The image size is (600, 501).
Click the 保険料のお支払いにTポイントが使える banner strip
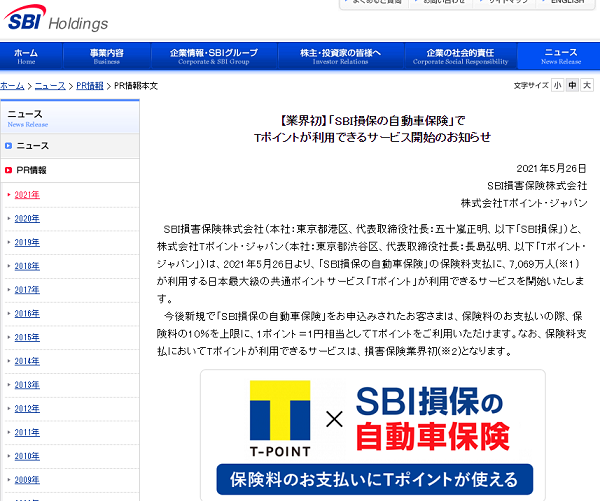(x=375, y=480)
